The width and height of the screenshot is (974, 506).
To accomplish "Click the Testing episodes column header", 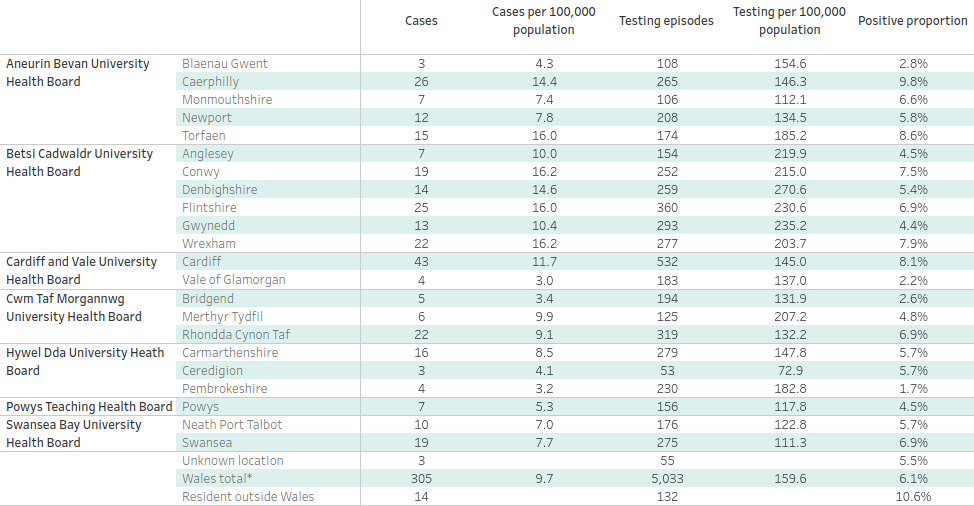I will 666,21.
